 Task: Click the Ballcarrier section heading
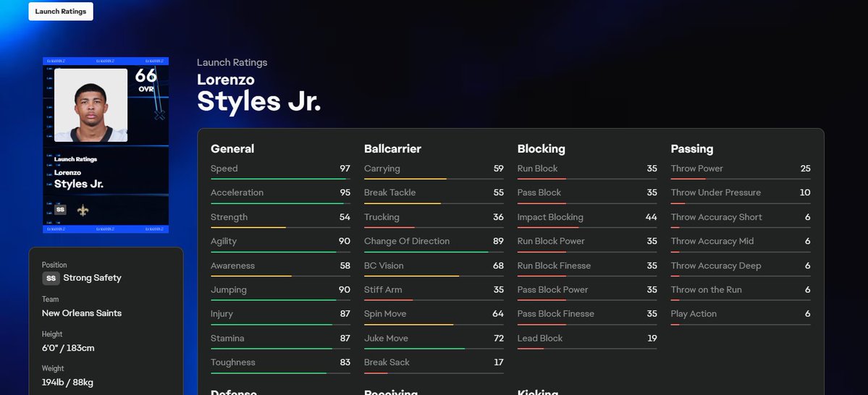(x=392, y=149)
